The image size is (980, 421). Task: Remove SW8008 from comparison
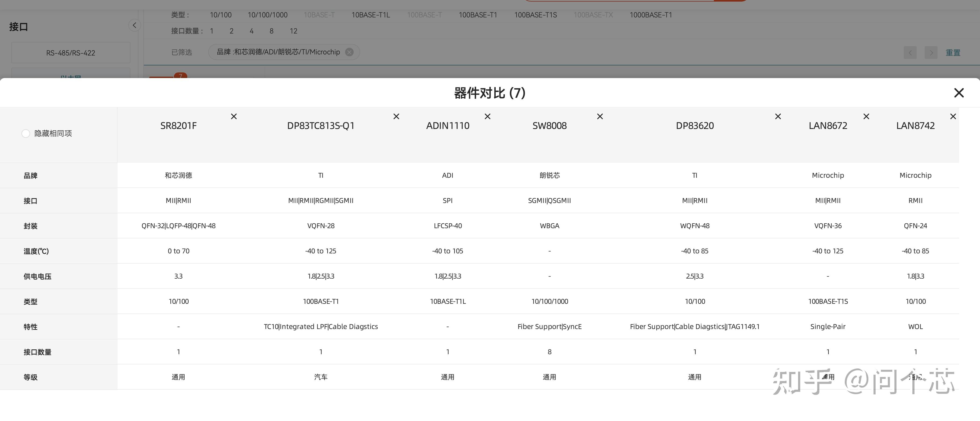coord(600,116)
